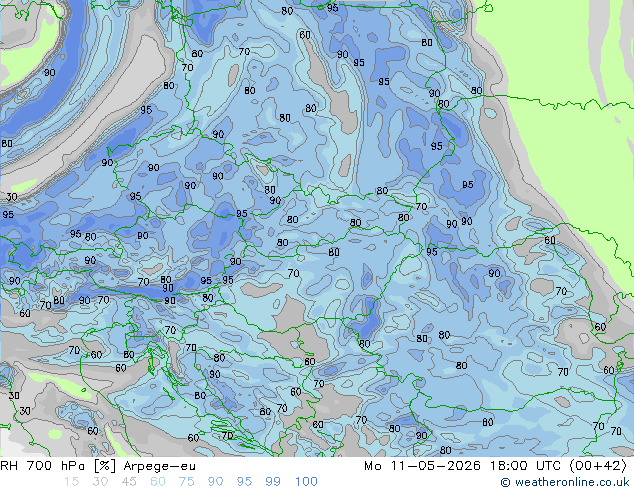Select the 90 entry in the color legend
This screenshot has height=490, width=634.
pyautogui.click(x=215, y=482)
